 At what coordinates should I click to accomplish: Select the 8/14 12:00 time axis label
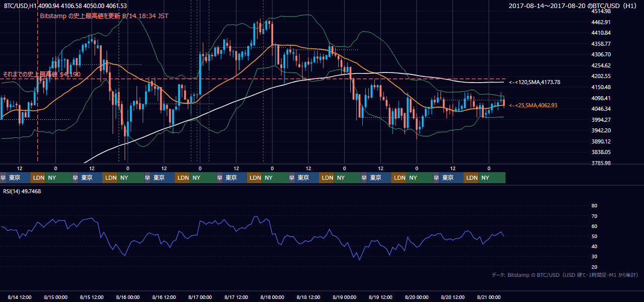coord(20,297)
